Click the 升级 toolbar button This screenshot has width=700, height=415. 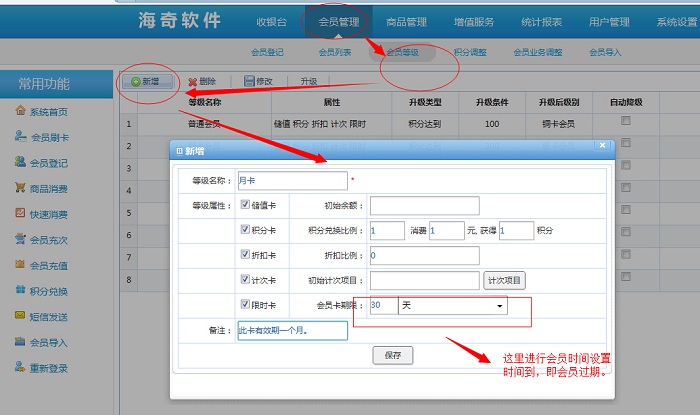tap(308, 82)
